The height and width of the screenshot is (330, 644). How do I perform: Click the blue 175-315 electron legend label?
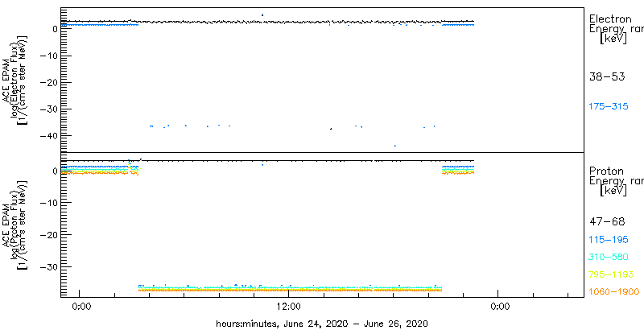tap(609, 107)
